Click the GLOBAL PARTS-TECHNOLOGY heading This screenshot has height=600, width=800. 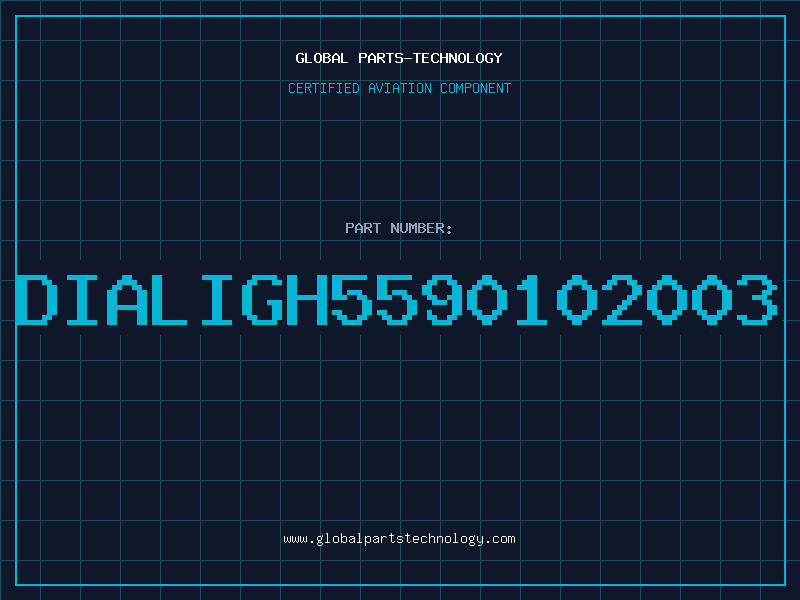(x=399, y=58)
